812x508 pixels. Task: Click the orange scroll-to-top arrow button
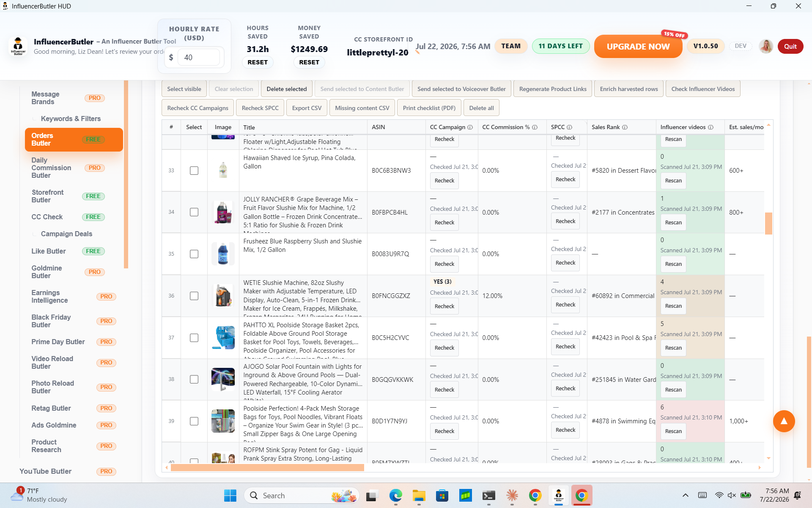pos(784,421)
